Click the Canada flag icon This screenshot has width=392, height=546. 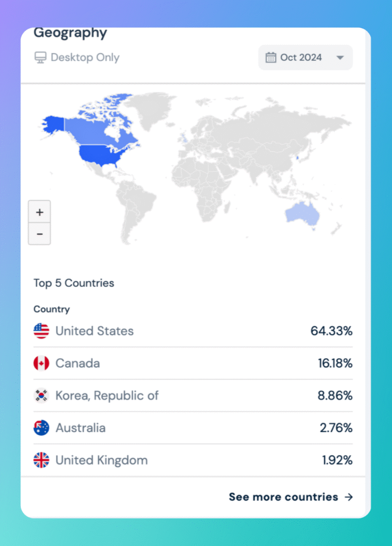tap(42, 363)
